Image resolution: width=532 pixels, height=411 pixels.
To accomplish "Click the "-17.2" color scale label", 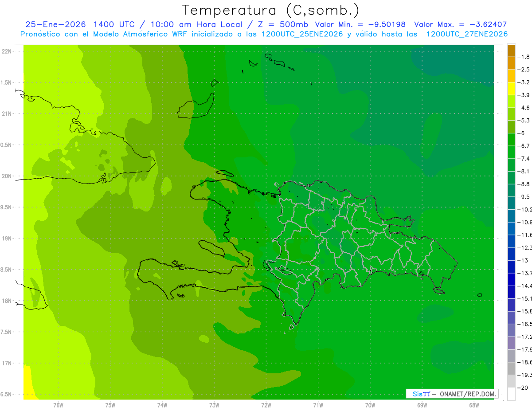I will [525, 337].
